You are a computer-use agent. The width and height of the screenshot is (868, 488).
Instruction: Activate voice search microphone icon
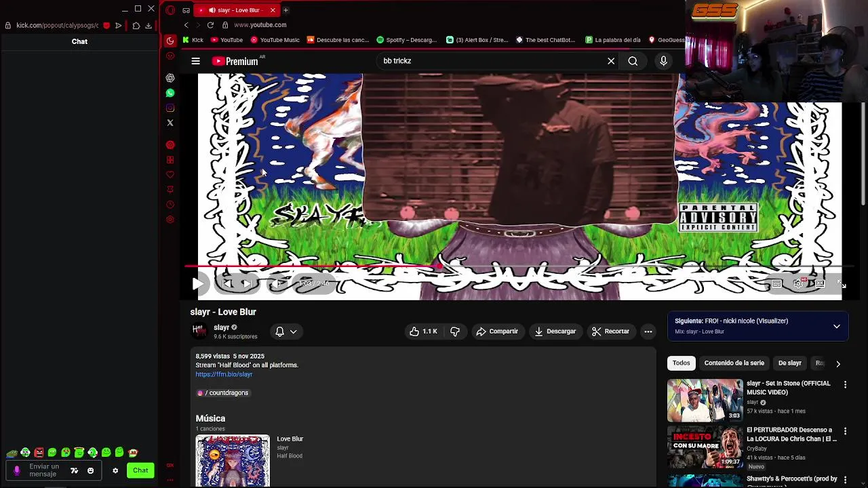663,61
